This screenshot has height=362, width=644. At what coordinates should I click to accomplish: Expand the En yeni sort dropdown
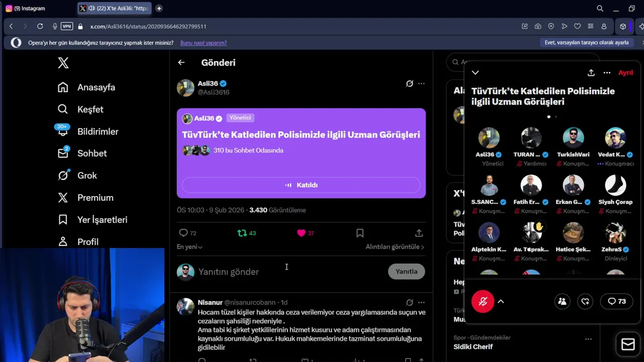pyautogui.click(x=190, y=247)
